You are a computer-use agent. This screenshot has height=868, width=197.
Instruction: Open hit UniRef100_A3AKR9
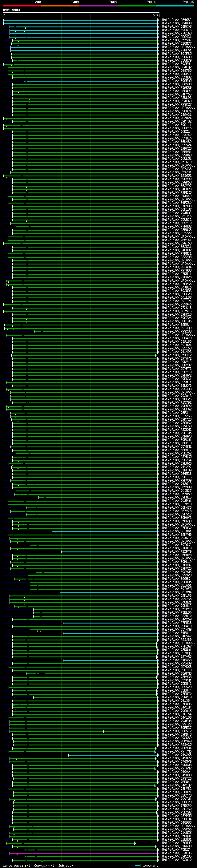point(177,88)
